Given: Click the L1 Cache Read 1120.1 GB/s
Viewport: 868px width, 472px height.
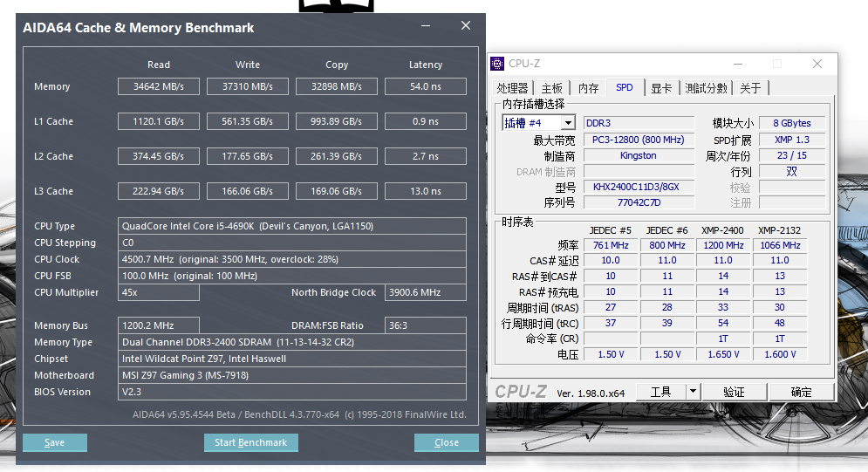Looking at the screenshot, I should (158, 121).
